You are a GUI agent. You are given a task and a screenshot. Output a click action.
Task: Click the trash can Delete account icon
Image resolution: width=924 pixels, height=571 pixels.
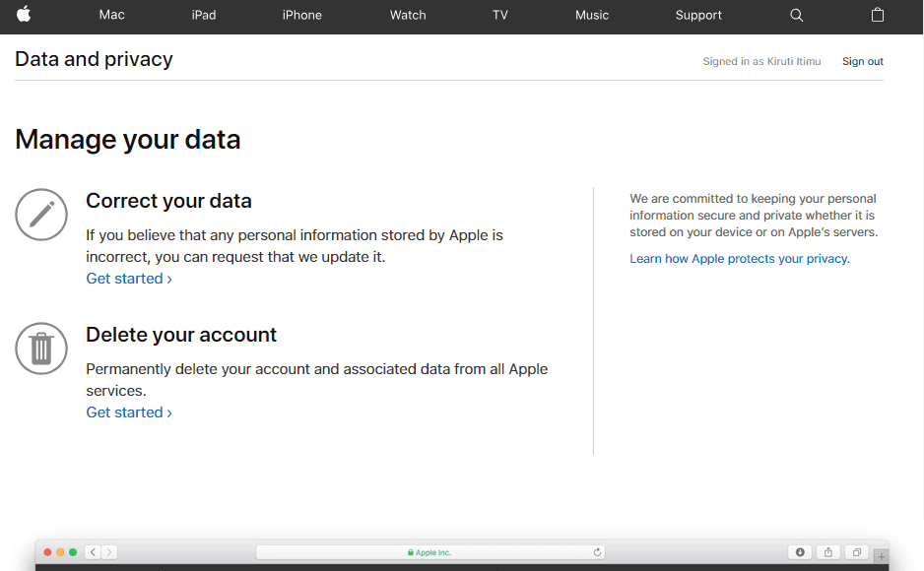pyautogui.click(x=41, y=349)
